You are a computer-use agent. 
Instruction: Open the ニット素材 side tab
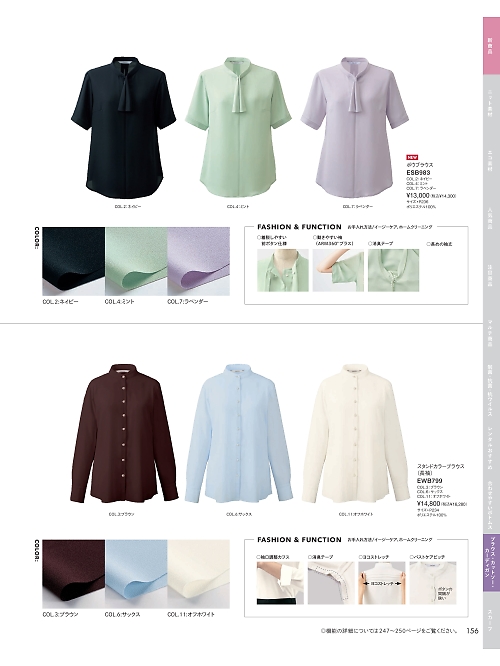pos(491,104)
